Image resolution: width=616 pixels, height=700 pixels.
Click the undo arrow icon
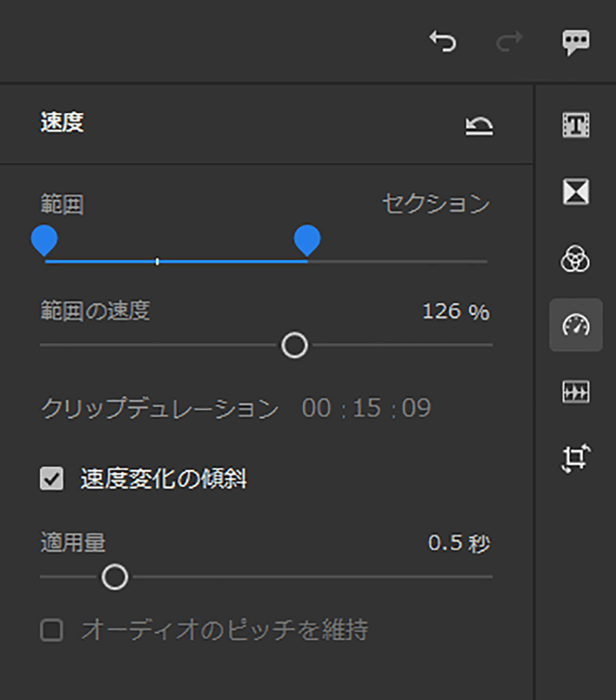tap(442, 41)
